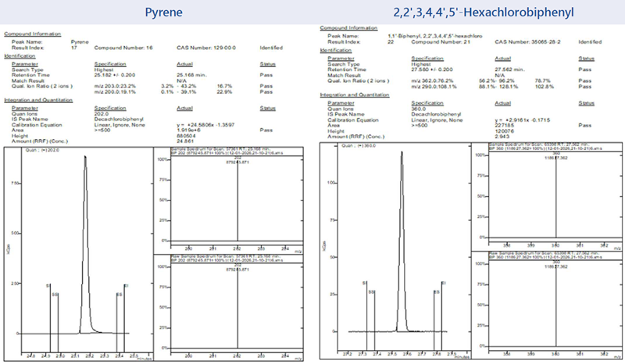Click Hexachlorobiphenyl area value '227185'

[504, 125]
